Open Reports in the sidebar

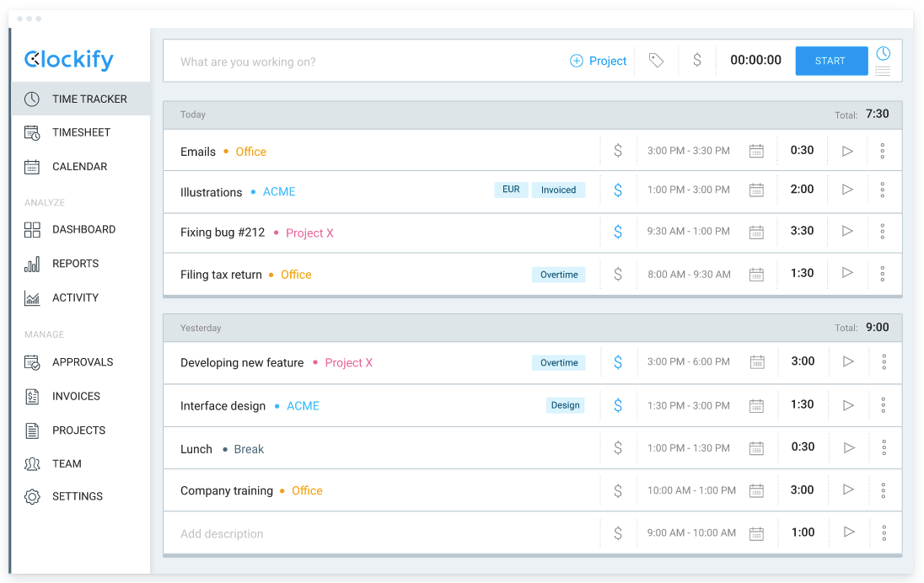[x=75, y=264]
